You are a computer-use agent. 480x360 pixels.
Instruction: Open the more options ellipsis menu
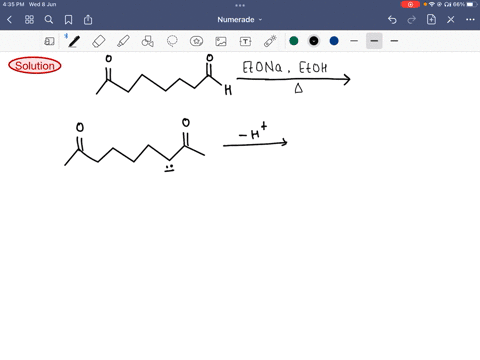pyautogui.click(x=470, y=20)
